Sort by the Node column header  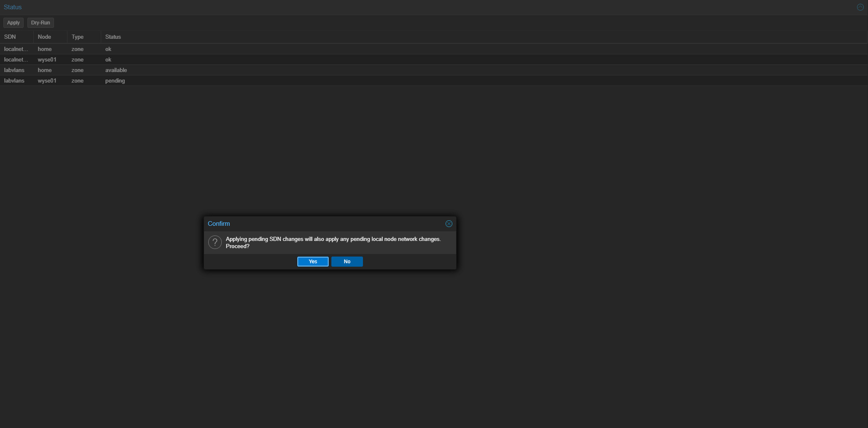tap(51, 37)
